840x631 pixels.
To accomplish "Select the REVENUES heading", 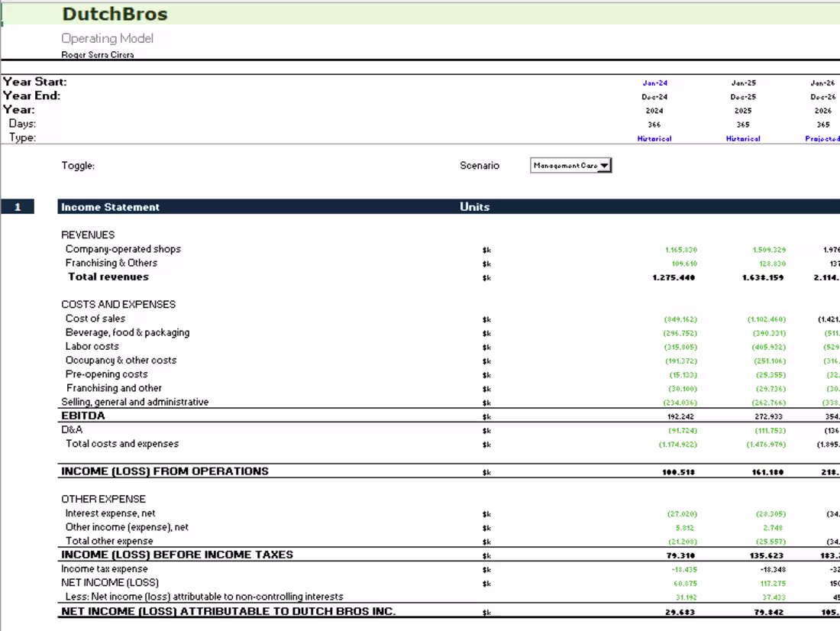I will coord(88,235).
